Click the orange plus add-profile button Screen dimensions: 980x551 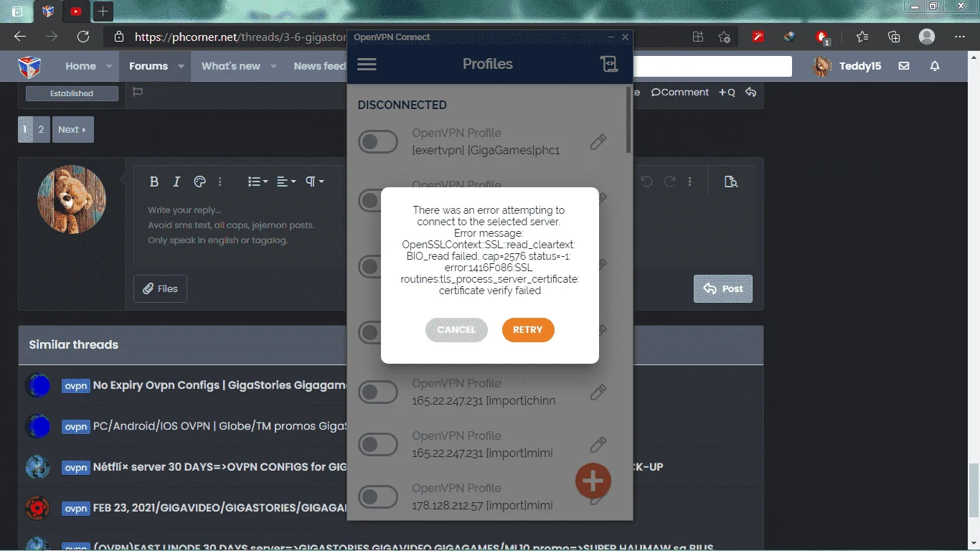(x=593, y=481)
